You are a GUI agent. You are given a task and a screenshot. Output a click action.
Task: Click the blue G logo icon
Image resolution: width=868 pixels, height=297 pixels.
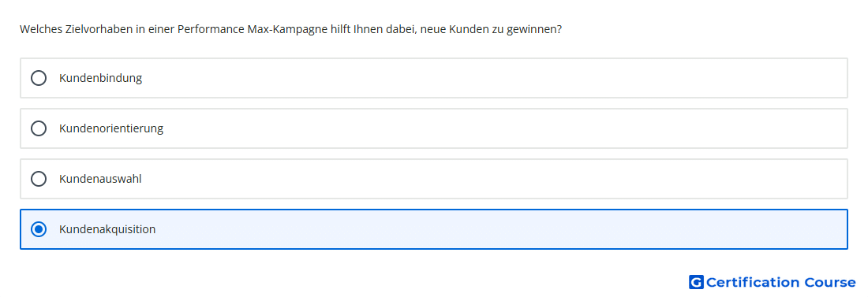(696, 283)
